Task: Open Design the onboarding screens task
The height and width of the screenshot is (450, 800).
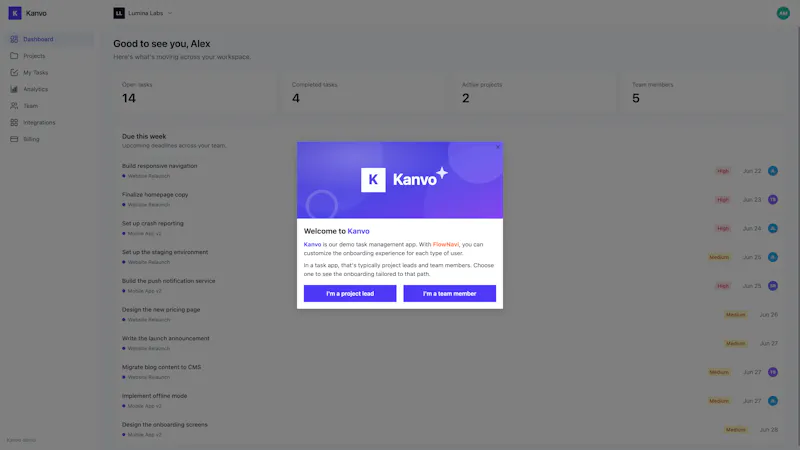Action: coord(164,424)
